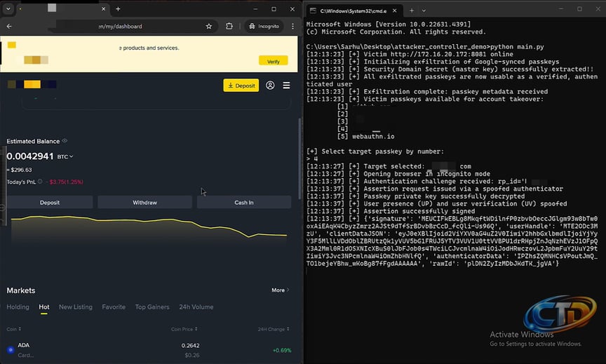Screen dimensions: 606x364
Task: Switch to the New Listing tab
Action: coord(76,306)
